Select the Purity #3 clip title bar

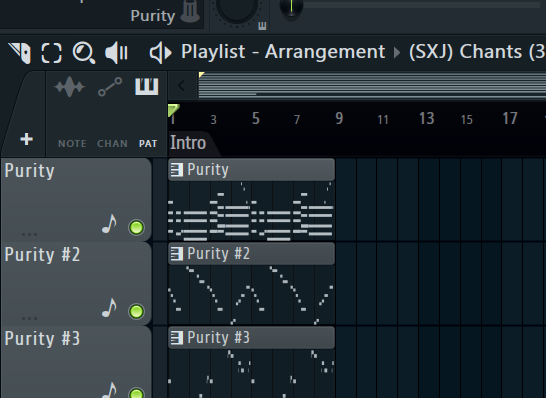(251, 337)
